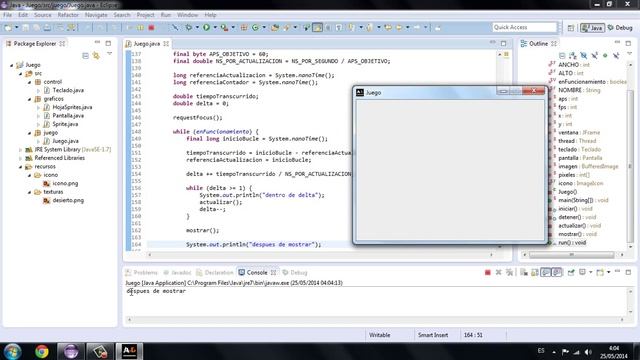Open the Open Perspective dialog
The height and width of the screenshot is (360, 640).
point(571,28)
